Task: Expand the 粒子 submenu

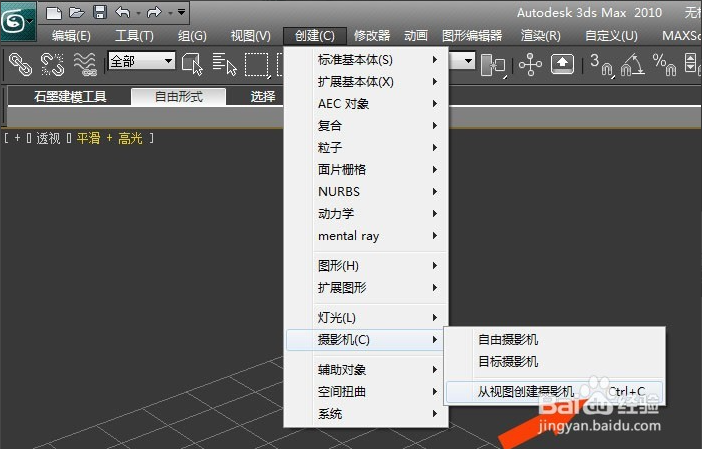Action: point(366,147)
